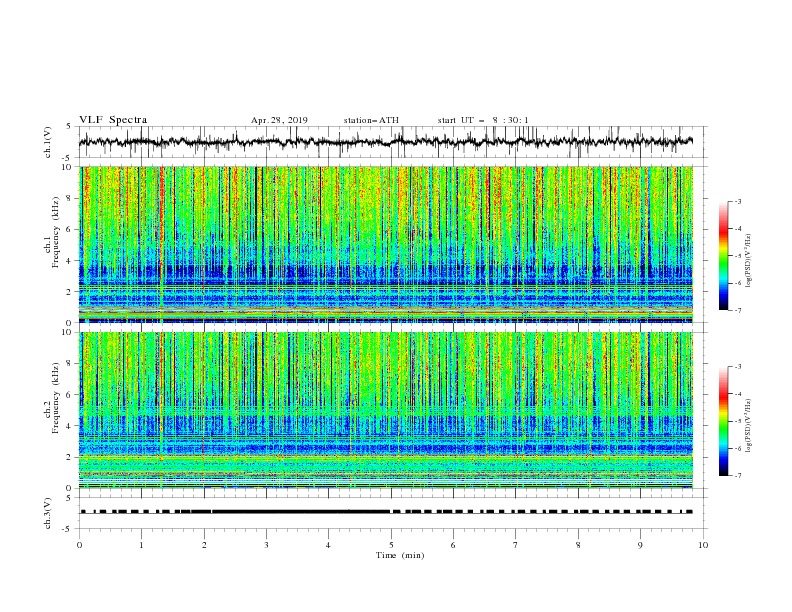Click the time axis tick label "1"
Viewport: 792px width, 612px height.
[142, 545]
